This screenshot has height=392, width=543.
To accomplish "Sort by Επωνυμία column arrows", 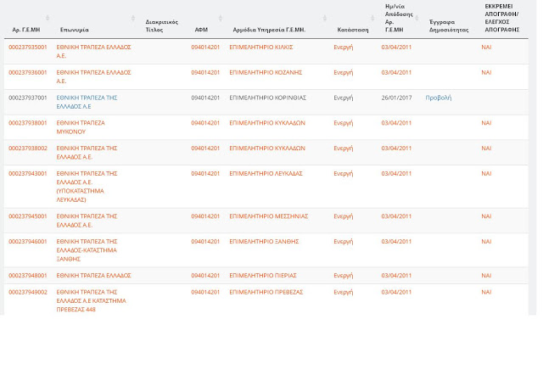I will 133,18.
